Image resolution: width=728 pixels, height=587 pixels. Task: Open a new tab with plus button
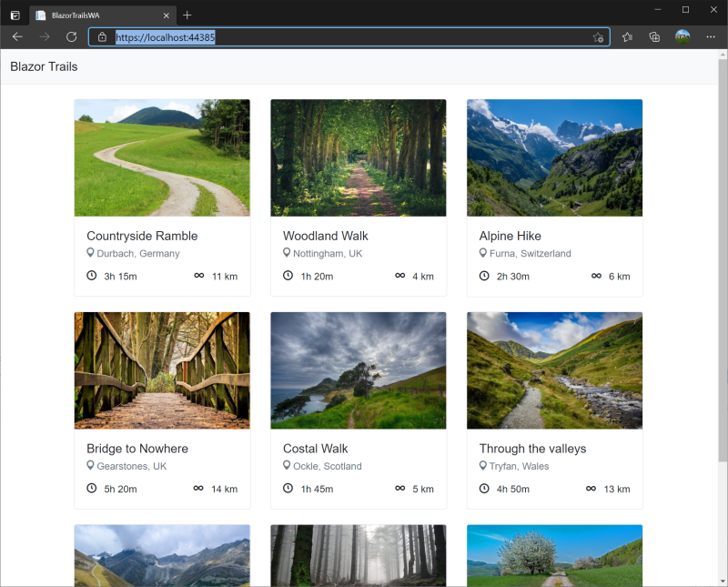pyautogui.click(x=187, y=15)
